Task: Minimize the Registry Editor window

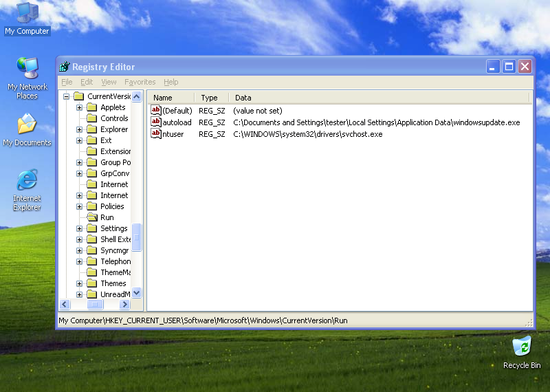Action: [493, 66]
